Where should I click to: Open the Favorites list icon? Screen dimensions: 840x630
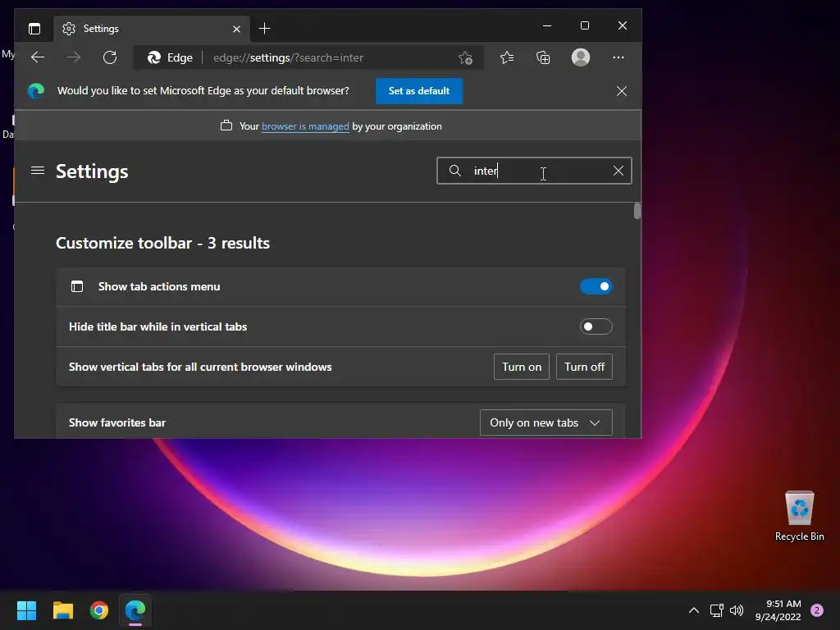[x=507, y=57]
